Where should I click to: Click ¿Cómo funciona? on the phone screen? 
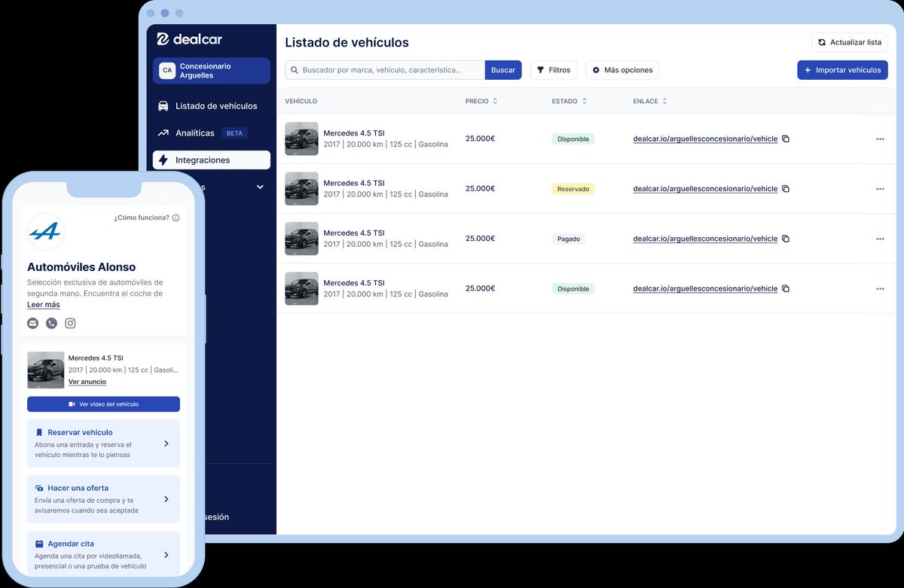[x=146, y=218]
